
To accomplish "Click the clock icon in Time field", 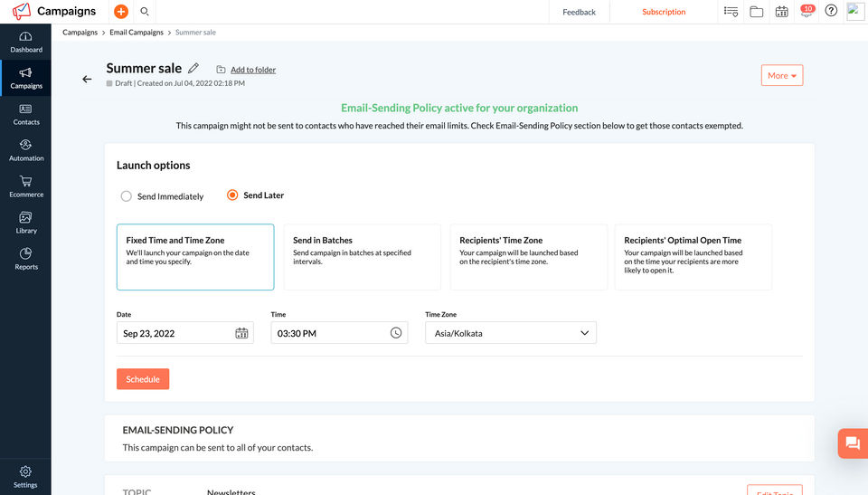I will pos(396,333).
